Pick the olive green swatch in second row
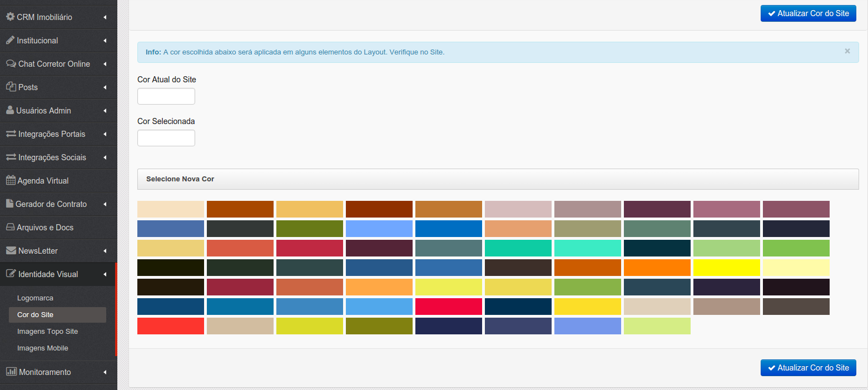The height and width of the screenshot is (390, 868). click(x=310, y=229)
